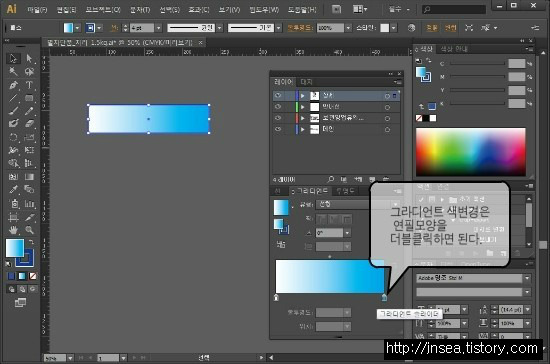This screenshot has width=550, height=364.
Task: Expand the selected top layer
Action: tap(303, 96)
